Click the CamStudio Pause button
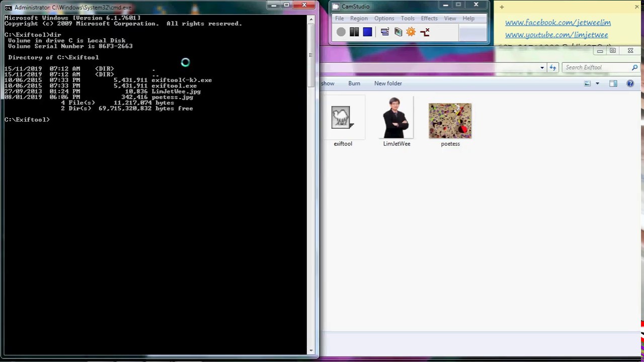The image size is (644, 362). (354, 32)
